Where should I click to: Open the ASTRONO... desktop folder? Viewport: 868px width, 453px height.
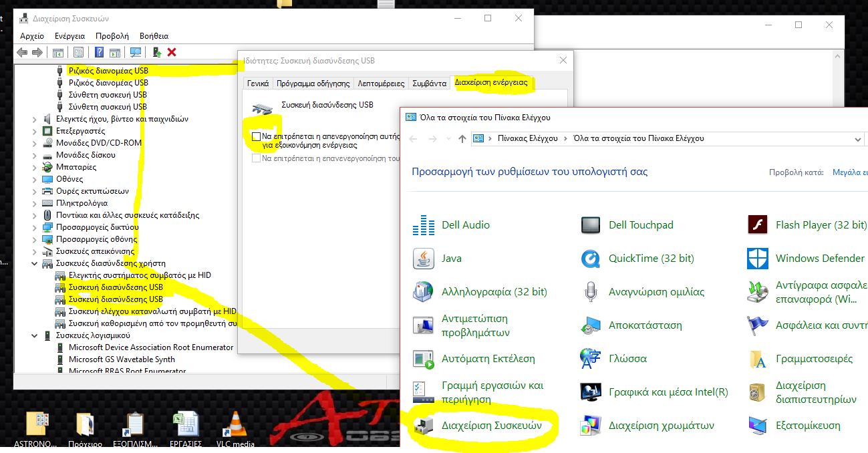(x=37, y=428)
